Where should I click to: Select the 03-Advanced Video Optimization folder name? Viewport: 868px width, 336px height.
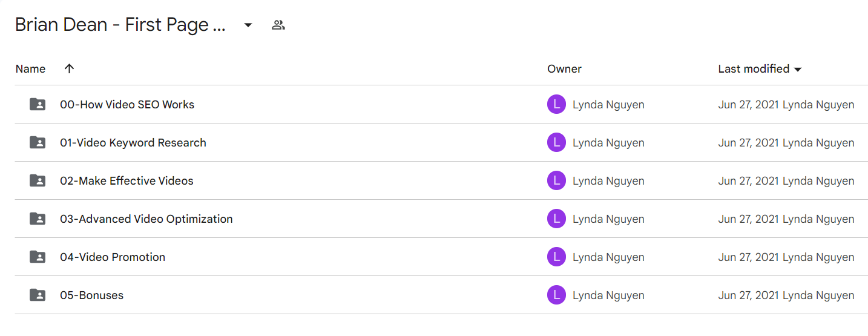pyautogui.click(x=146, y=219)
